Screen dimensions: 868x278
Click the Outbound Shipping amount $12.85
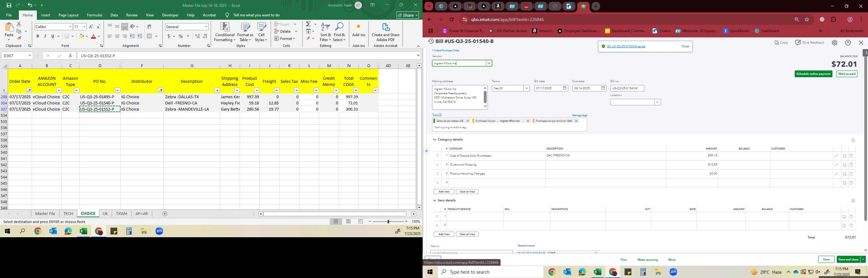pyautogui.click(x=712, y=165)
